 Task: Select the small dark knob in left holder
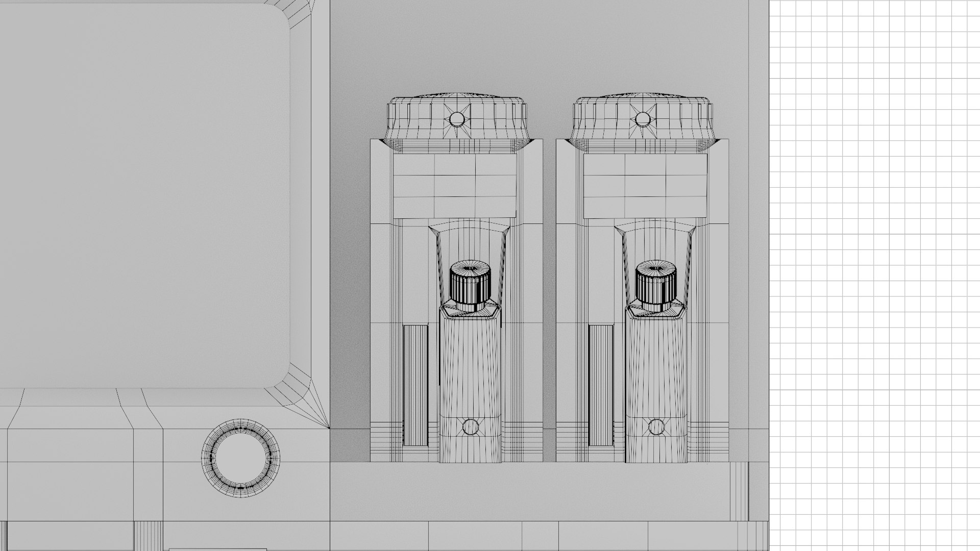pyautogui.click(x=470, y=286)
